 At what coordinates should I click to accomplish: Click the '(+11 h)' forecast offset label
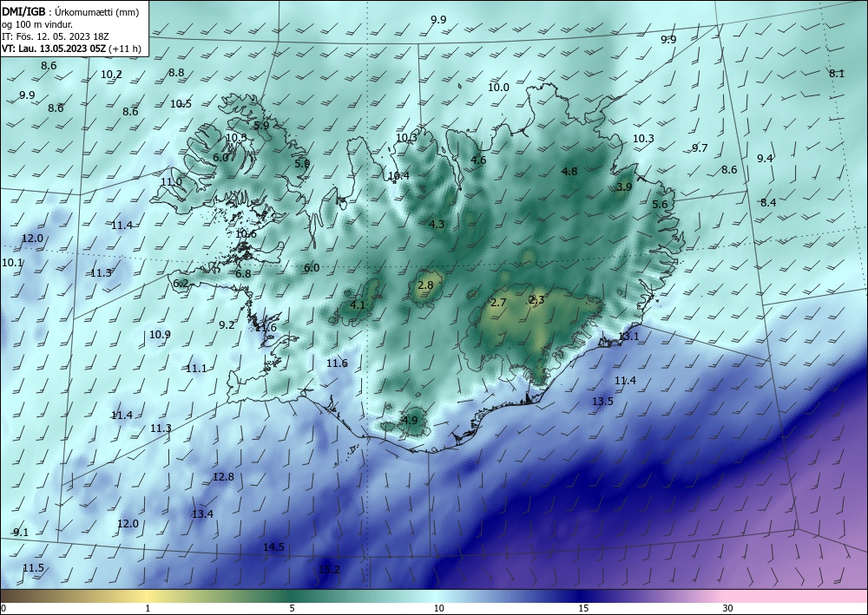pos(125,49)
